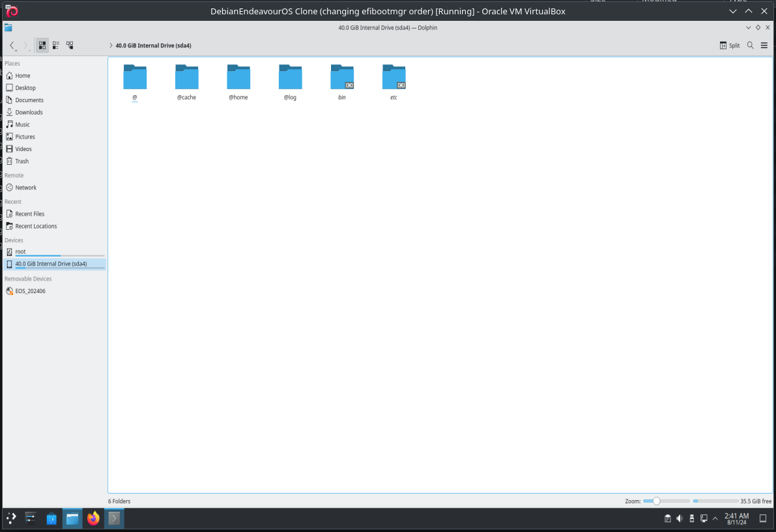Viewport: 776px width, 532px height.
Task: Expand the breadcrumb path chevron
Action: (x=111, y=46)
